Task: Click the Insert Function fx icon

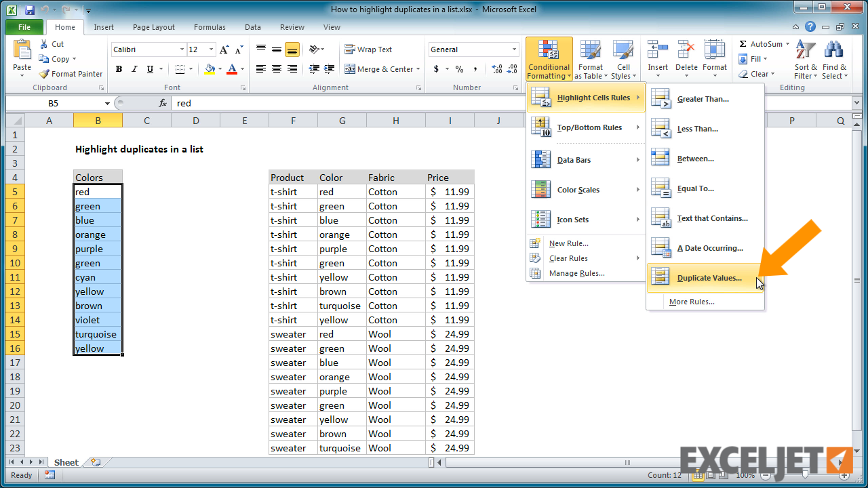Action: coord(163,103)
